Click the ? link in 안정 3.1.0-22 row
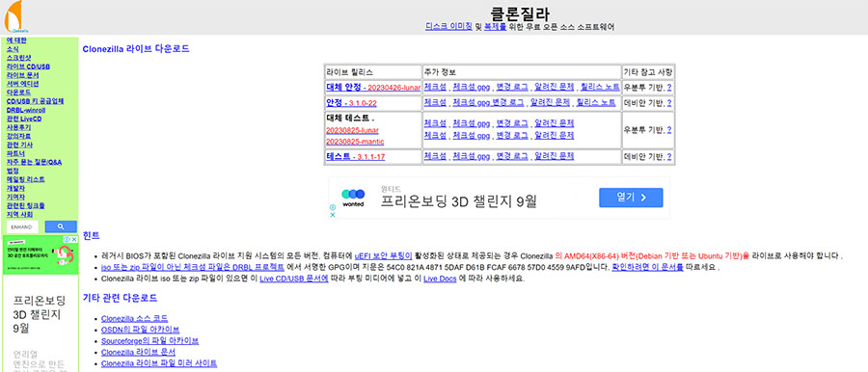Viewport: 868px width, 372px height. point(669,102)
